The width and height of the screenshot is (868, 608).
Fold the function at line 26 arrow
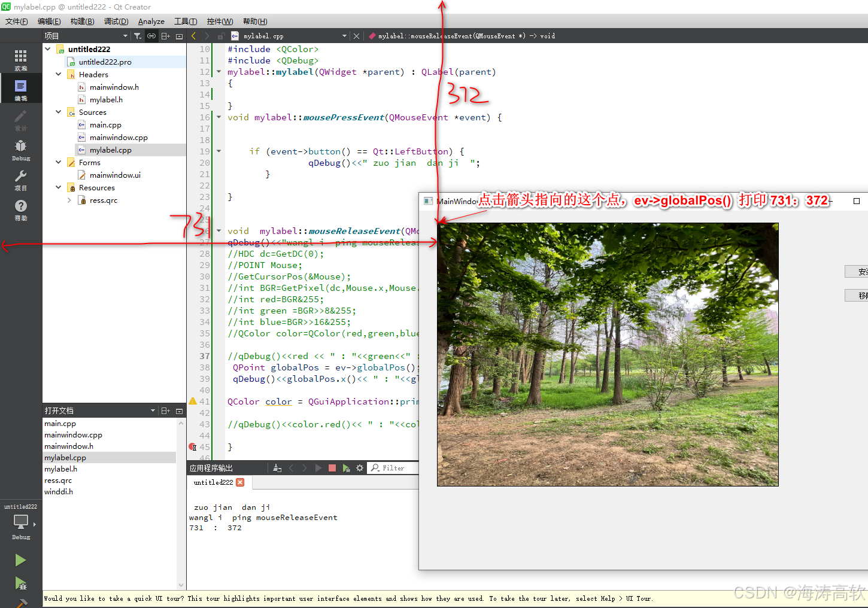pos(218,231)
